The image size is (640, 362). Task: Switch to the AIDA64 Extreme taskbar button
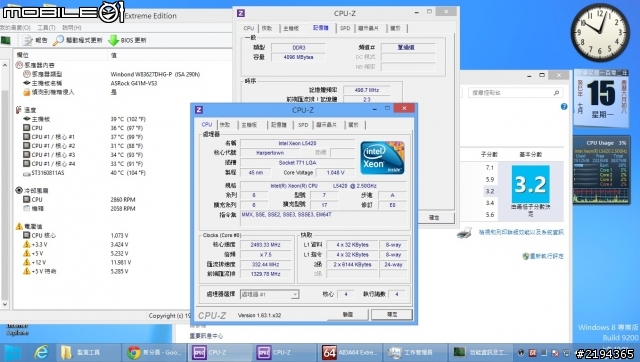click(x=349, y=352)
